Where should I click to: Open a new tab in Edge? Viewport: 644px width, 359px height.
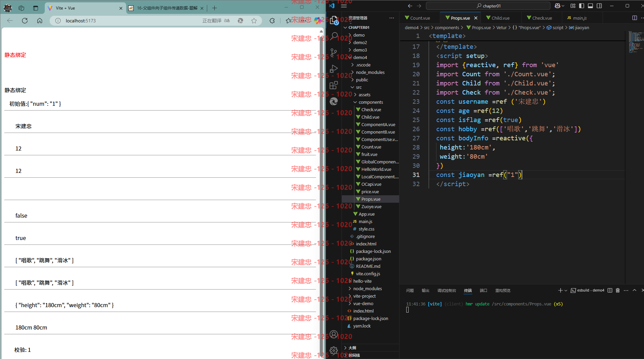pyautogui.click(x=214, y=8)
